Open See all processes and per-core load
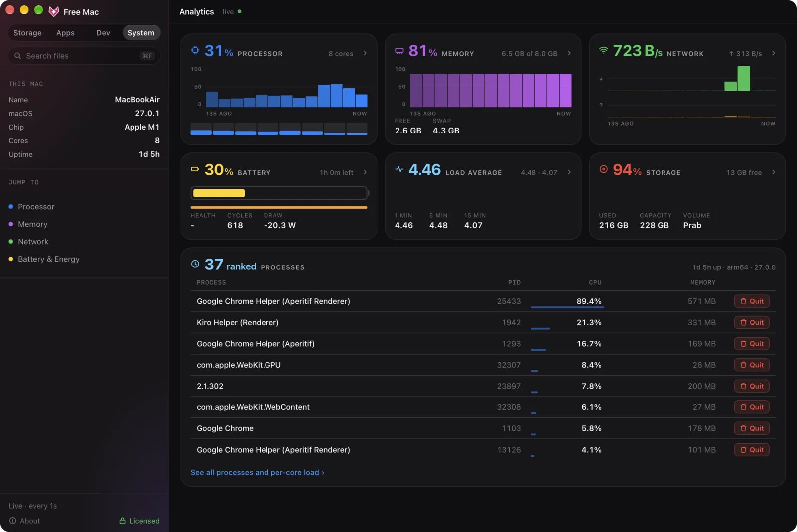Image resolution: width=797 pixels, height=532 pixels. coord(258,473)
